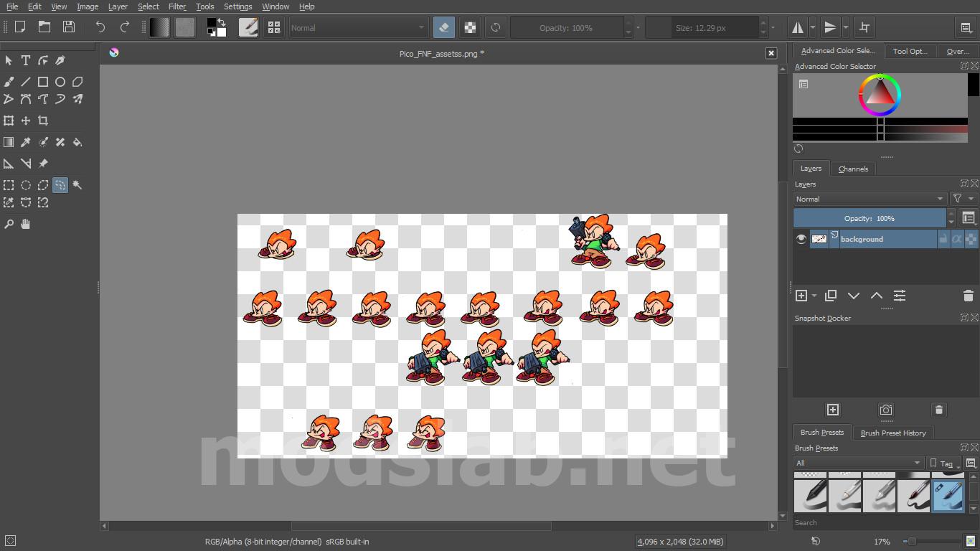The image size is (980, 551).
Task: Toggle preserve alpha checkerboard button
Action: 470,27
